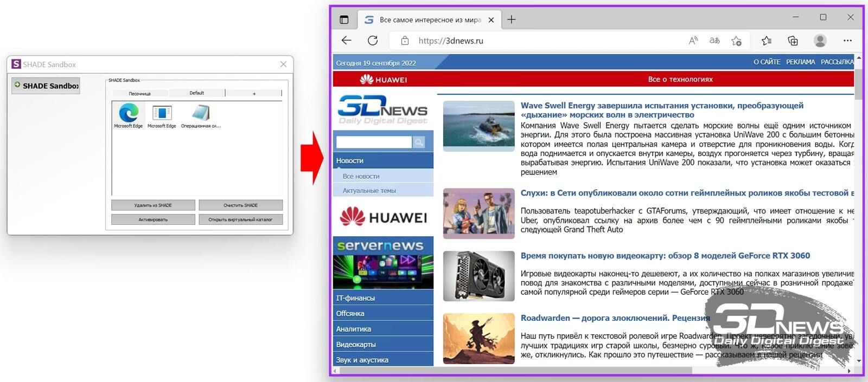The height and width of the screenshot is (382, 868).
Task: Open the translate page icon
Action: (x=714, y=41)
